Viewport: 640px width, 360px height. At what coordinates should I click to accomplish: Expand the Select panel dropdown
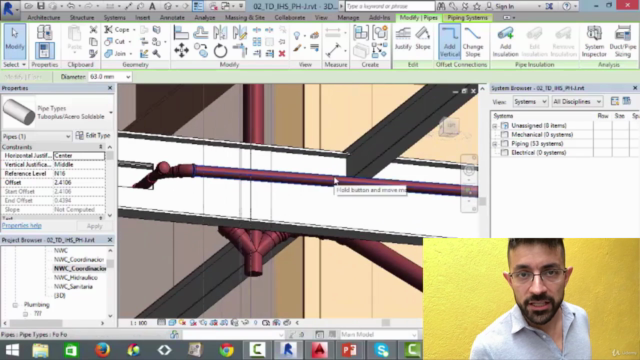click(14, 64)
